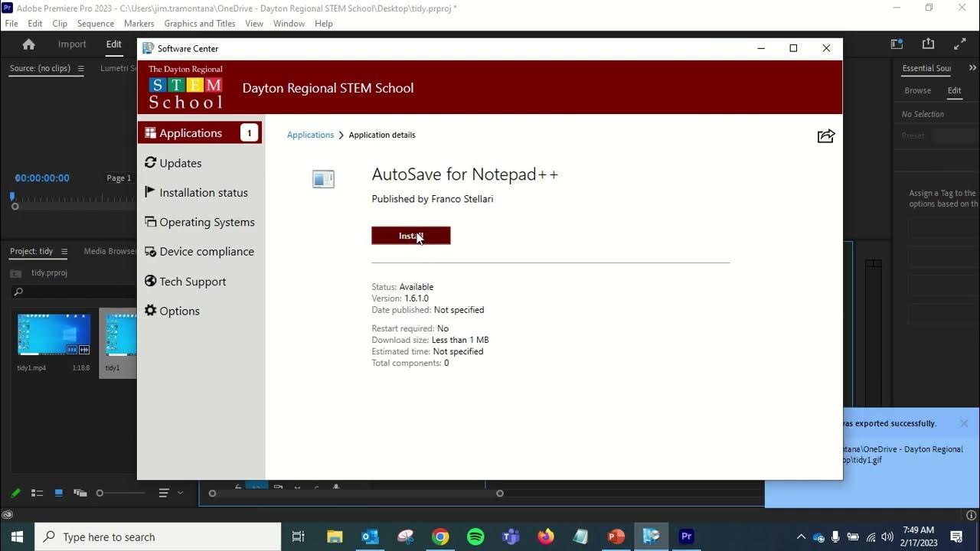
Task: Open the Help menu in Premiere
Action: tap(324, 24)
